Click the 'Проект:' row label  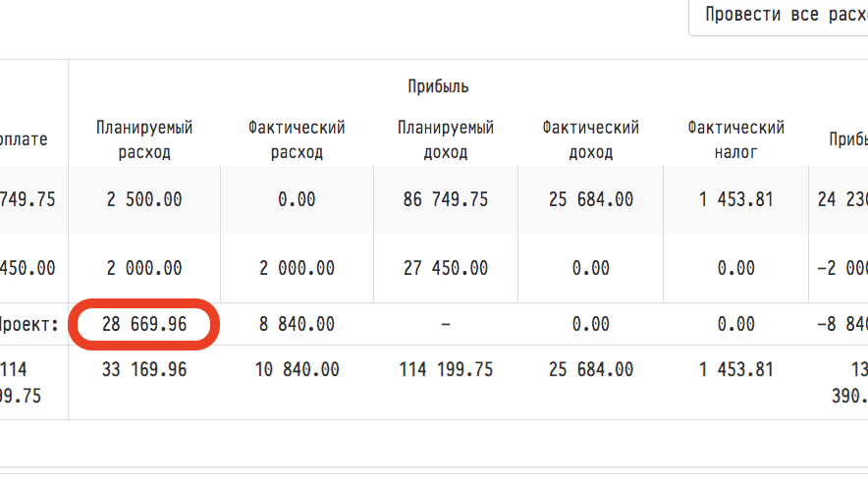click(28, 324)
